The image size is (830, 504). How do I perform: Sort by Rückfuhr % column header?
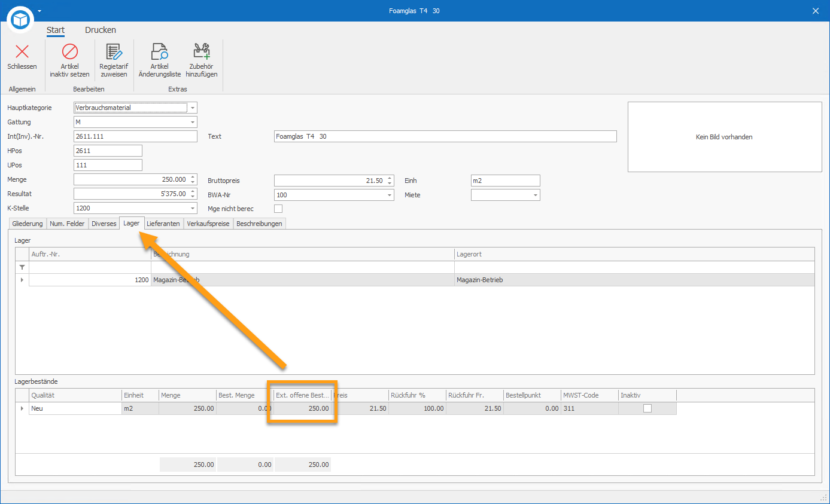pyautogui.click(x=417, y=395)
